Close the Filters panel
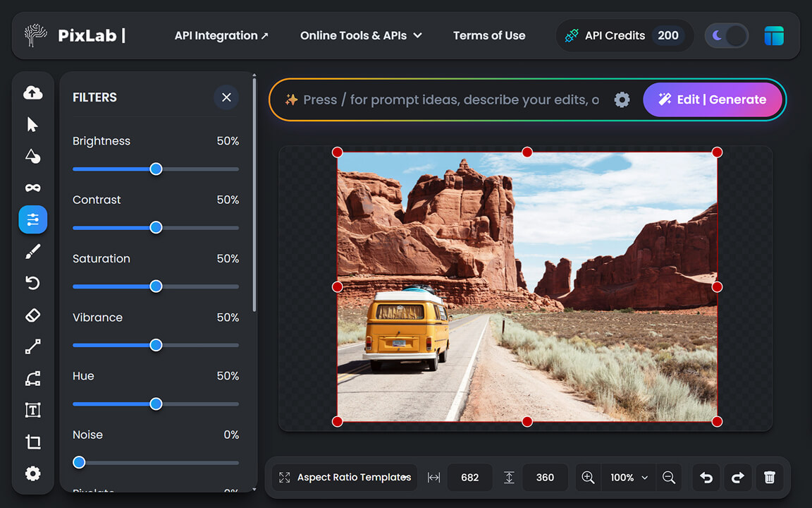Viewport: 812px width, 508px height. point(226,97)
